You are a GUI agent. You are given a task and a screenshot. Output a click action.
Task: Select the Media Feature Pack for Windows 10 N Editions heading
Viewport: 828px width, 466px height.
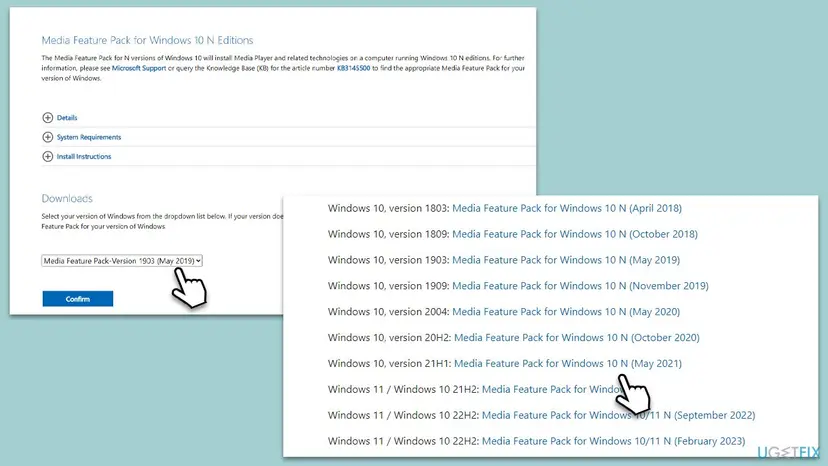click(x=147, y=40)
